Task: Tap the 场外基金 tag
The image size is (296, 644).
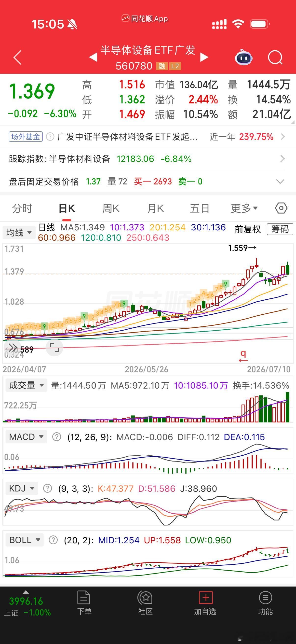Action: tap(26, 137)
